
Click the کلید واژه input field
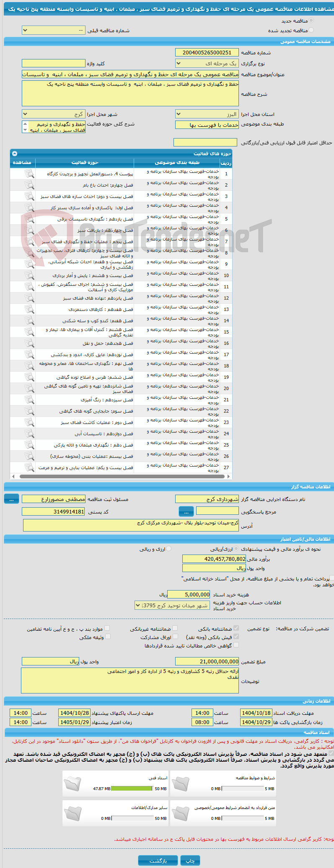[54, 64]
